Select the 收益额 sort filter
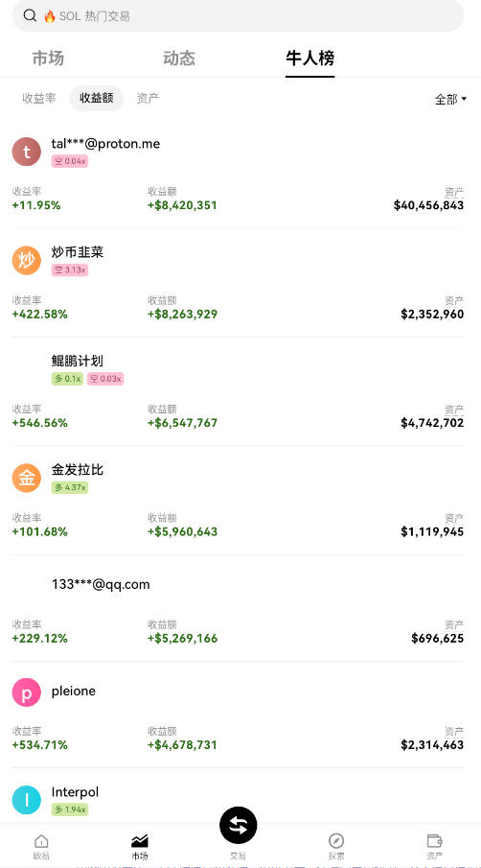 [x=96, y=98]
